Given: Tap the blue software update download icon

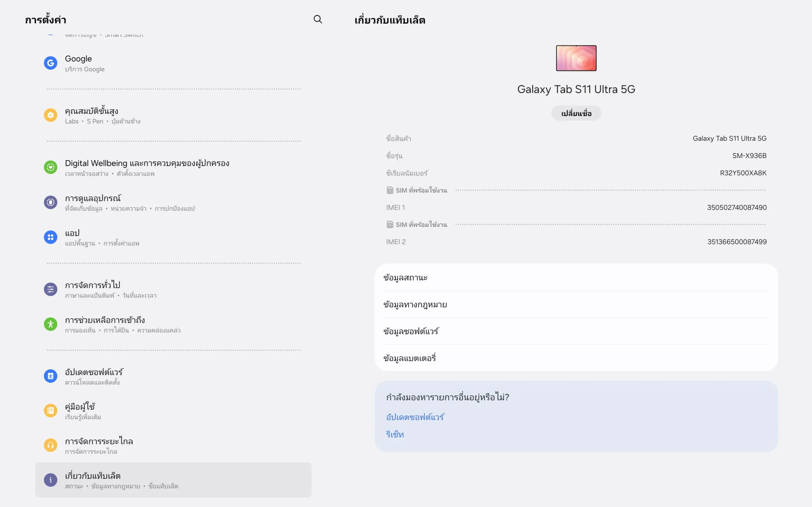Looking at the screenshot, I should (x=51, y=376).
